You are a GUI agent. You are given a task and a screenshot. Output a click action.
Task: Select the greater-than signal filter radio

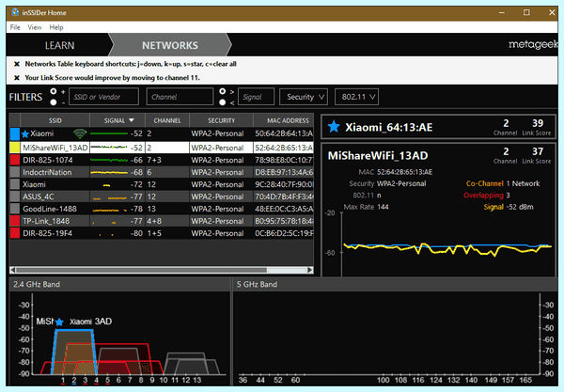click(x=222, y=91)
